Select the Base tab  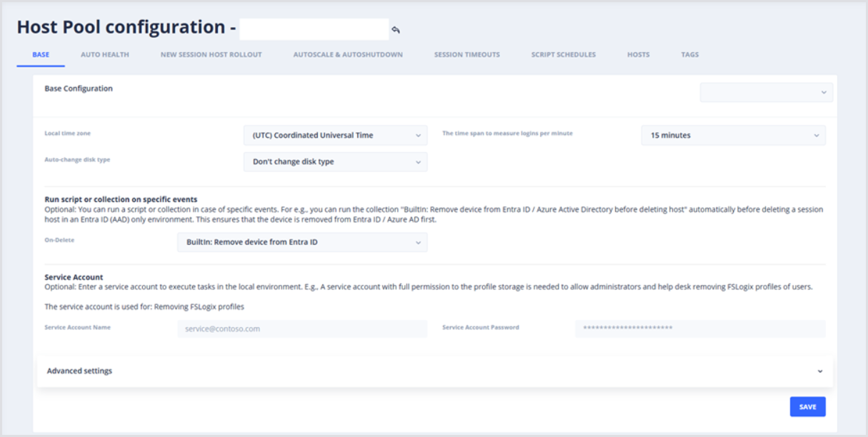[41, 54]
